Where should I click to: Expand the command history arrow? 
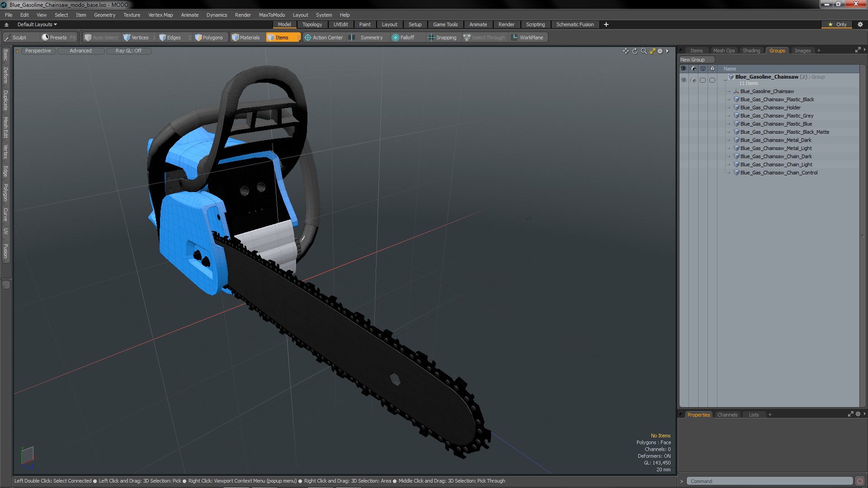point(682,481)
